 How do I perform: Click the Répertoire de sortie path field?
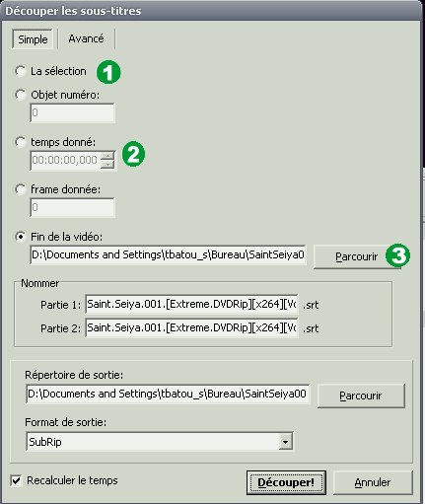point(168,394)
